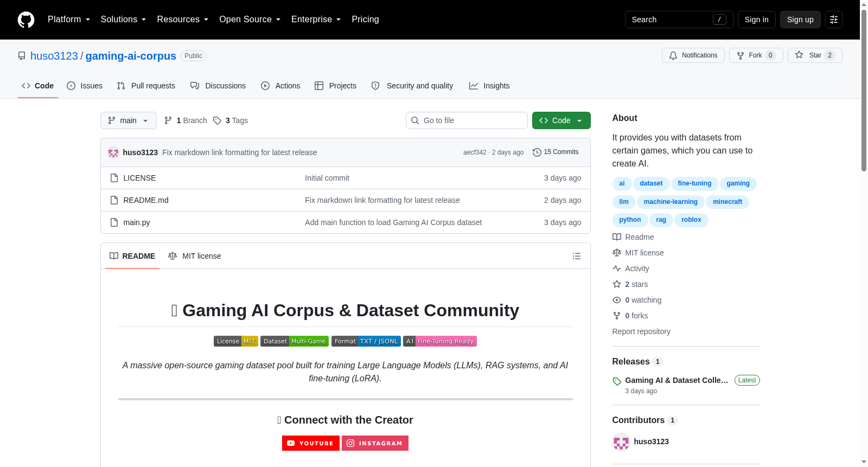Open the huso3123 owner link in header
Screen dimensions: 868x467
[54, 56]
